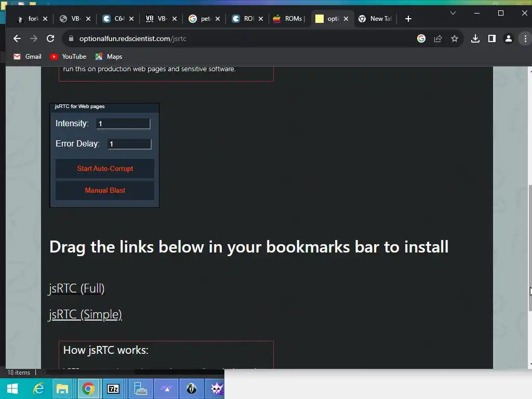This screenshot has height=399, width=532.
Task: Click the page vertical scrollbar thumb
Action: [x=530, y=248]
